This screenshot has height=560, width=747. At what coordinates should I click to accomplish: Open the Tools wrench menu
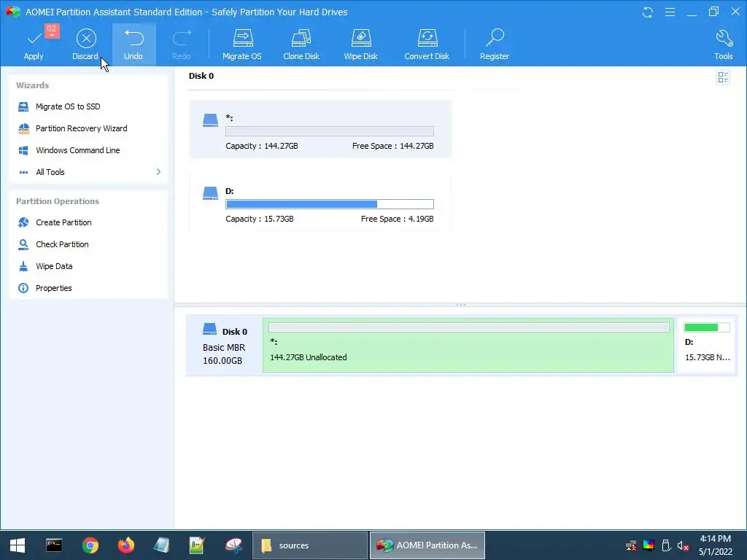coord(723,44)
